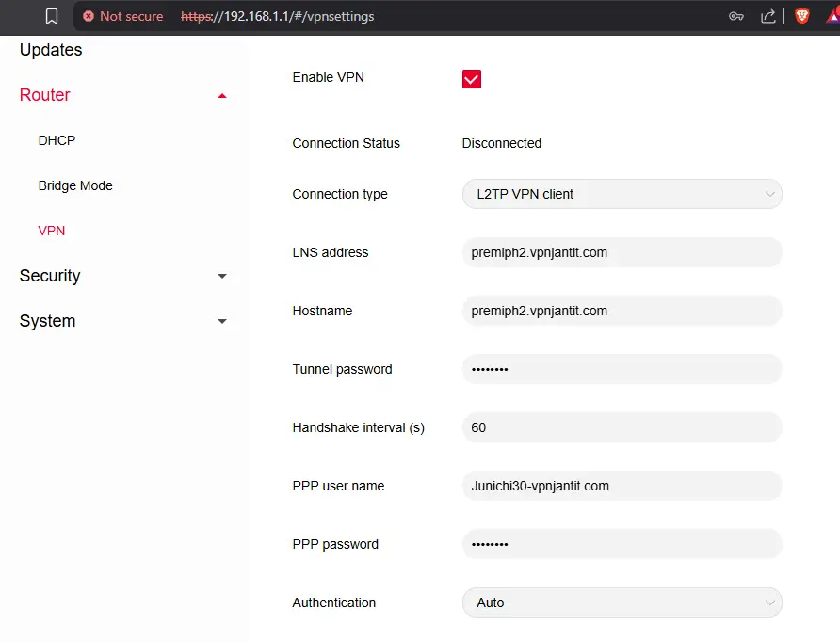The height and width of the screenshot is (643, 840).
Task: Click the Hostname input field
Action: pos(622,311)
